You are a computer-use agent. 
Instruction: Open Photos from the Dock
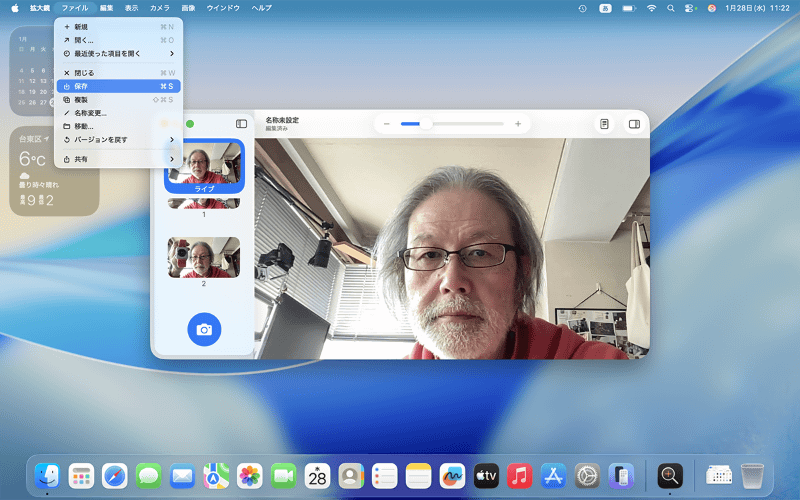tap(249, 477)
